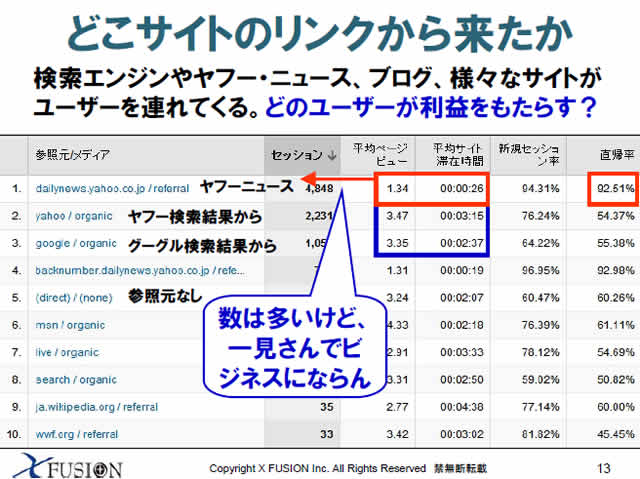The height and width of the screenshot is (479, 640).
Task: Click the page view value 3.42
Action: pyautogui.click(x=397, y=434)
